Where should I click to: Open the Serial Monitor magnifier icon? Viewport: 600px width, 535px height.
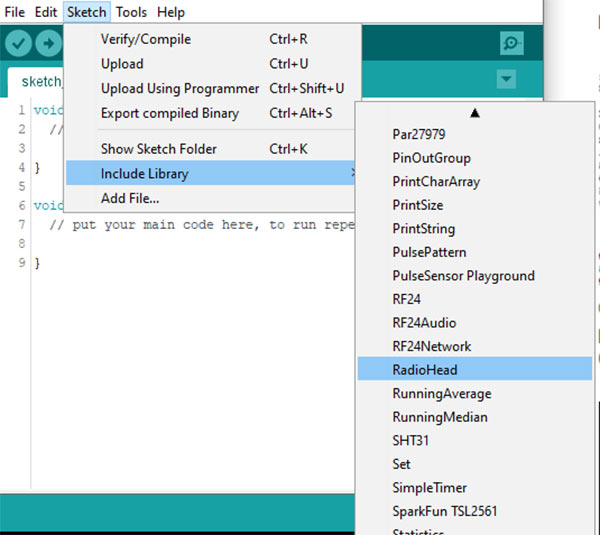(x=511, y=44)
